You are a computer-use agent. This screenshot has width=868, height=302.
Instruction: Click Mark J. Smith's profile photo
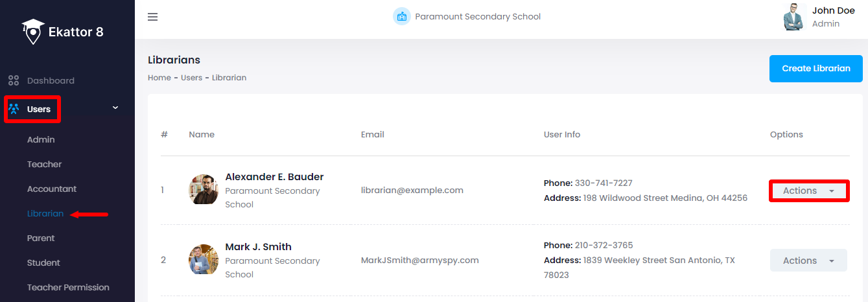coord(204,259)
